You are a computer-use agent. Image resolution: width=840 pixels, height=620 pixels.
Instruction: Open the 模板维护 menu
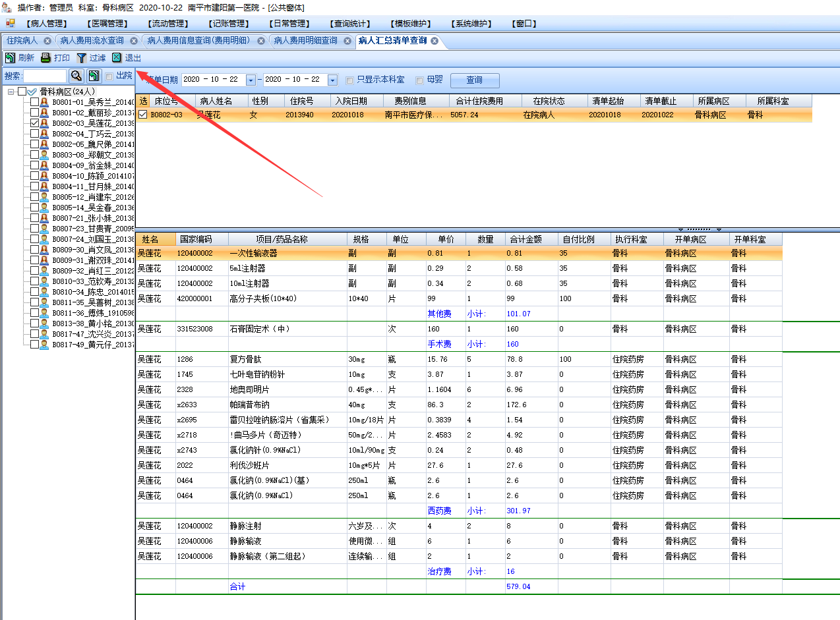412,24
